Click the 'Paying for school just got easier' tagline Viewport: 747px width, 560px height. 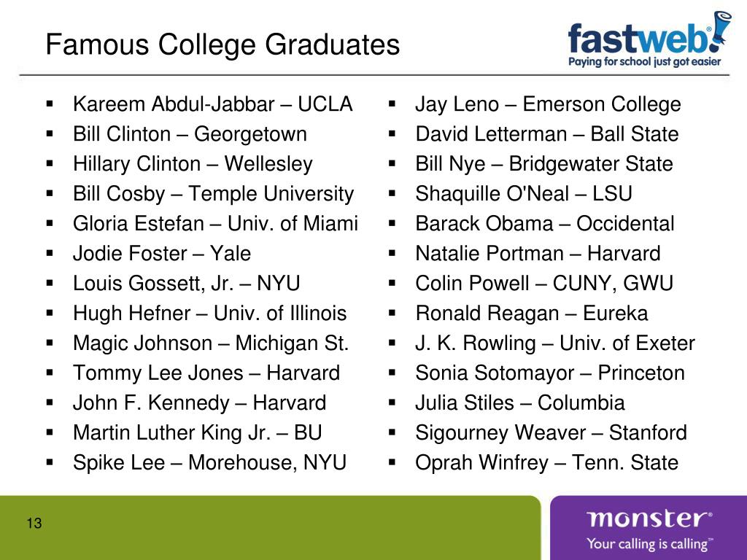pyautogui.click(x=645, y=61)
